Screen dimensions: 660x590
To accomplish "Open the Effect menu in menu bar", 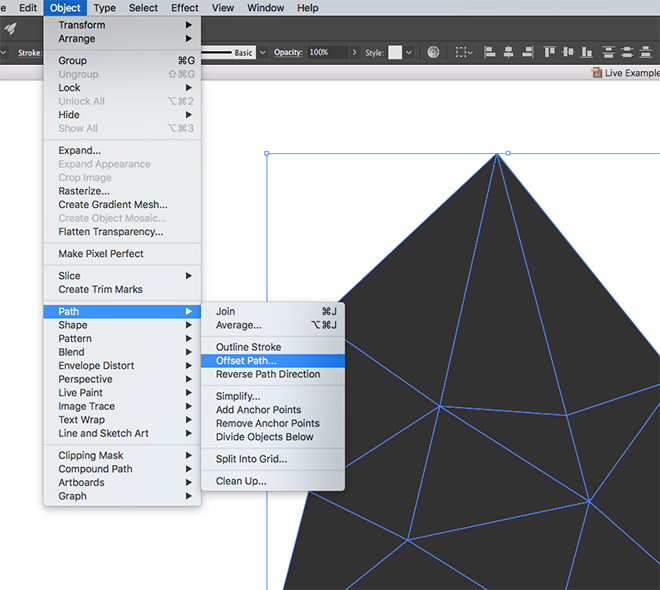I will [x=184, y=8].
